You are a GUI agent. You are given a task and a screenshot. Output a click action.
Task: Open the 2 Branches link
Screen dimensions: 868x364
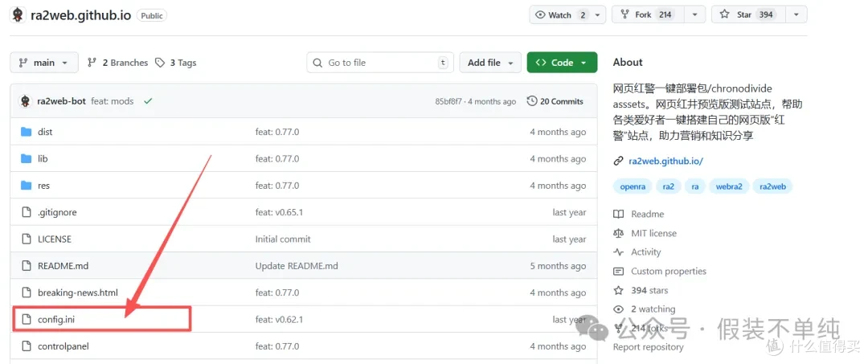[x=118, y=63]
